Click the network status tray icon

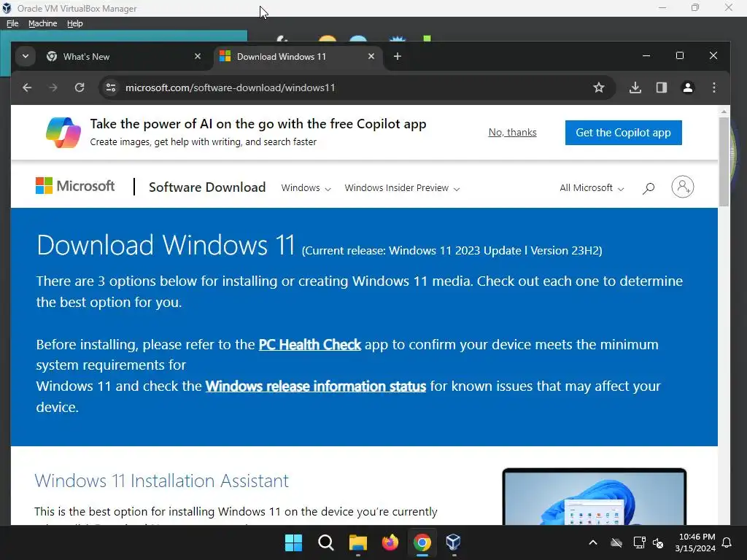(639, 542)
